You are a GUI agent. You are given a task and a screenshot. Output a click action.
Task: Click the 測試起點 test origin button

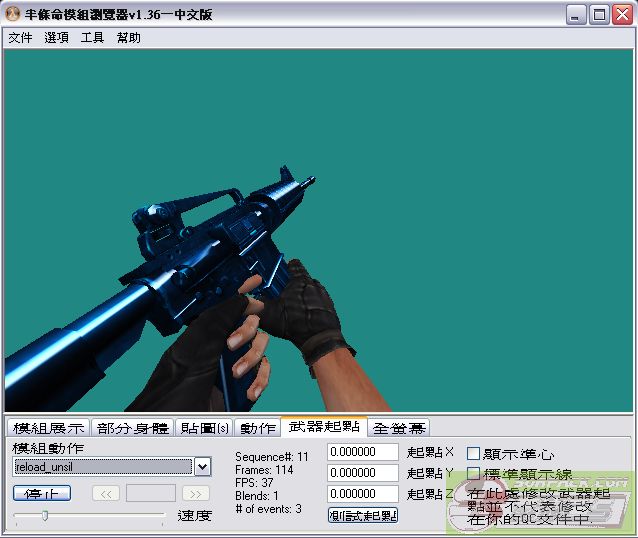click(363, 515)
